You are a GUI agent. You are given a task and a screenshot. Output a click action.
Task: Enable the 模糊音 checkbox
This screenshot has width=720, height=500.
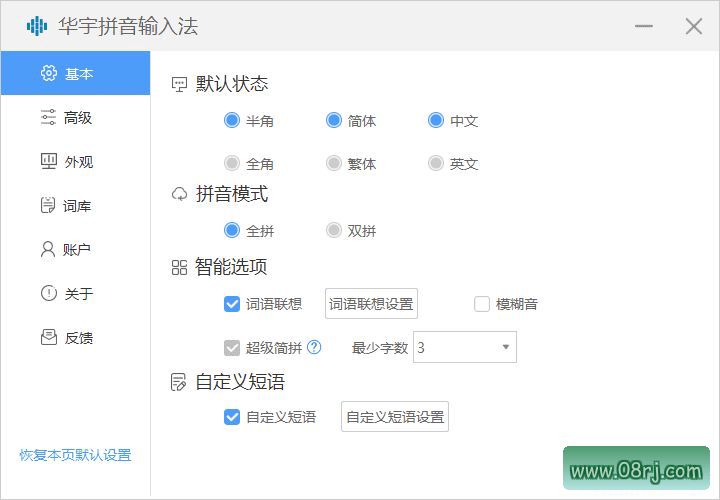point(482,304)
